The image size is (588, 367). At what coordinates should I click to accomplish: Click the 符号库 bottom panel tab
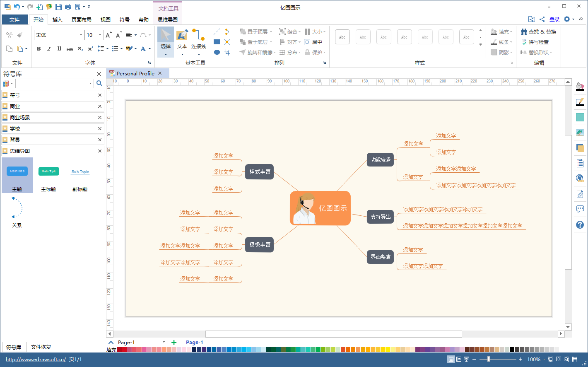click(14, 347)
